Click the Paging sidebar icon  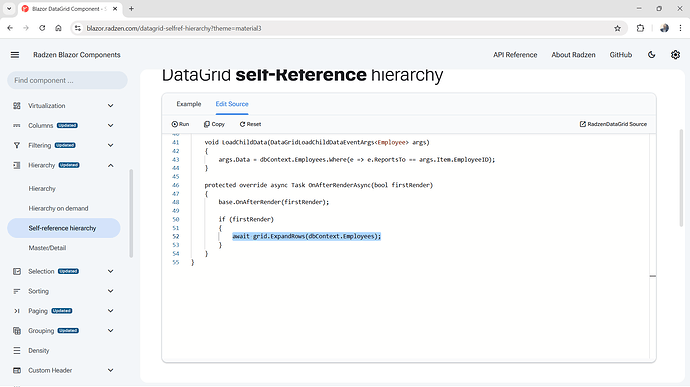(x=17, y=311)
